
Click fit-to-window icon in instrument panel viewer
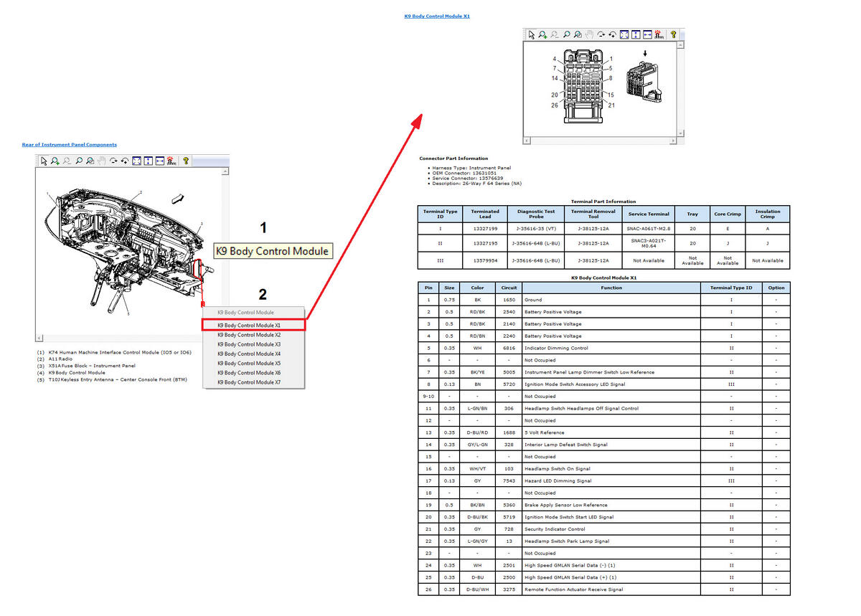pyautogui.click(x=136, y=161)
